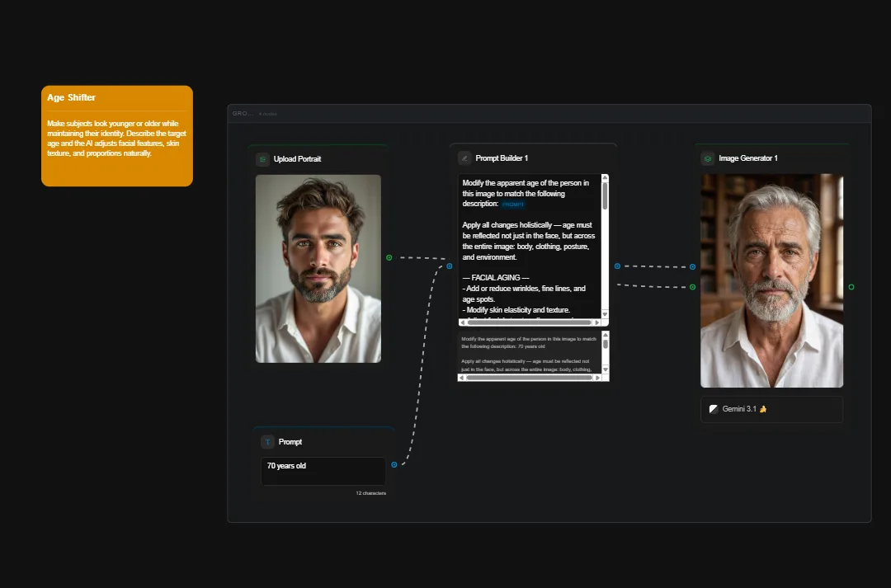Click the Upload Portrait node's green image icon
891x588 pixels.
tap(263, 158)
